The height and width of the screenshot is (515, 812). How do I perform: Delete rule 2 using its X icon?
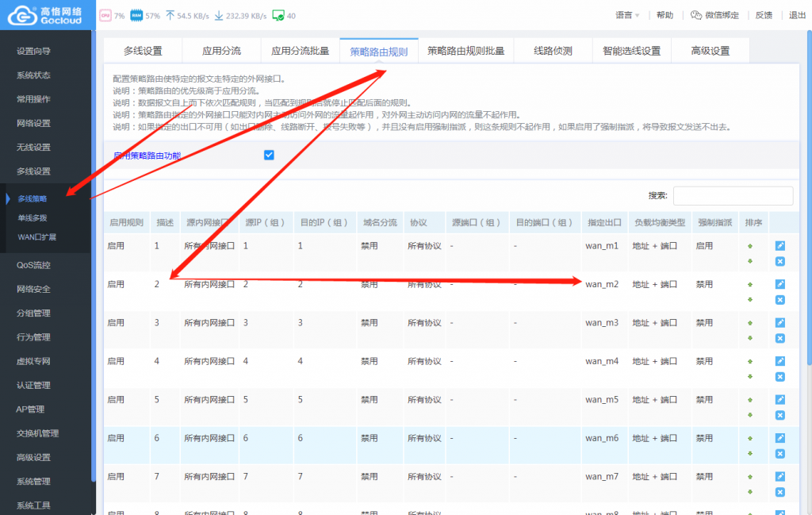tap(779, 299)
